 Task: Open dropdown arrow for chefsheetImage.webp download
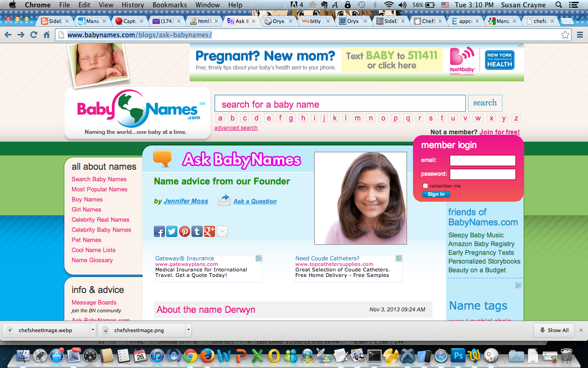pyautogui.click(x=93, y=330)
